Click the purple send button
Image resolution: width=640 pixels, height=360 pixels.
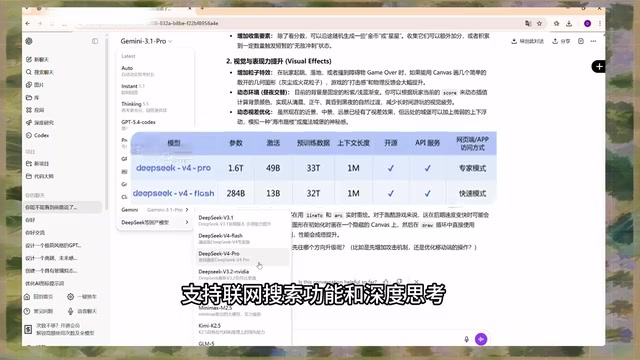pos(481,339)
